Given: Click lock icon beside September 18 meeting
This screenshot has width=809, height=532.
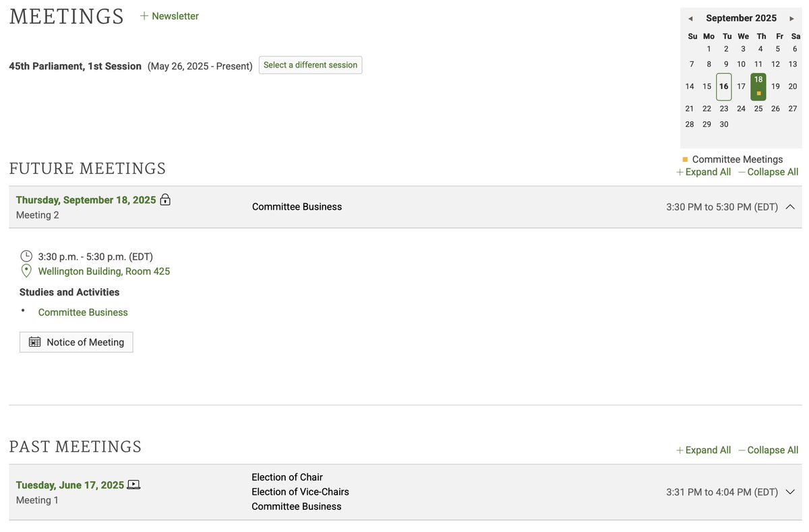Looking at the screenshot, I should [x=165, y=200].
